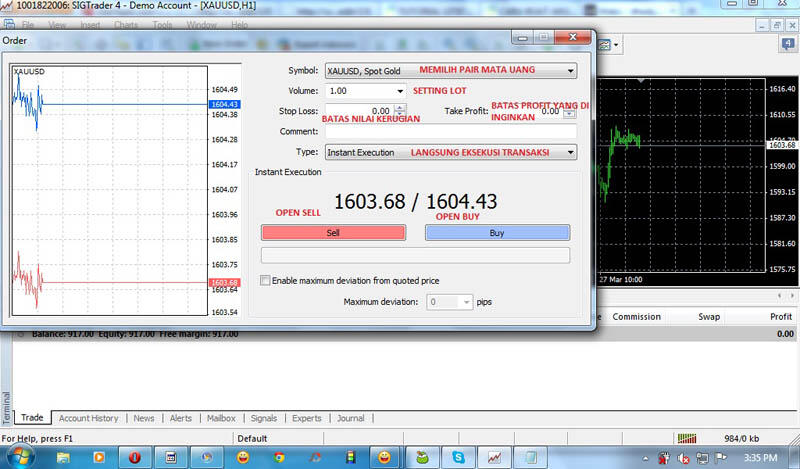The image size is (800, 469).
Task: Open the media player taskbar icon
Action: (x=98, y=457)
